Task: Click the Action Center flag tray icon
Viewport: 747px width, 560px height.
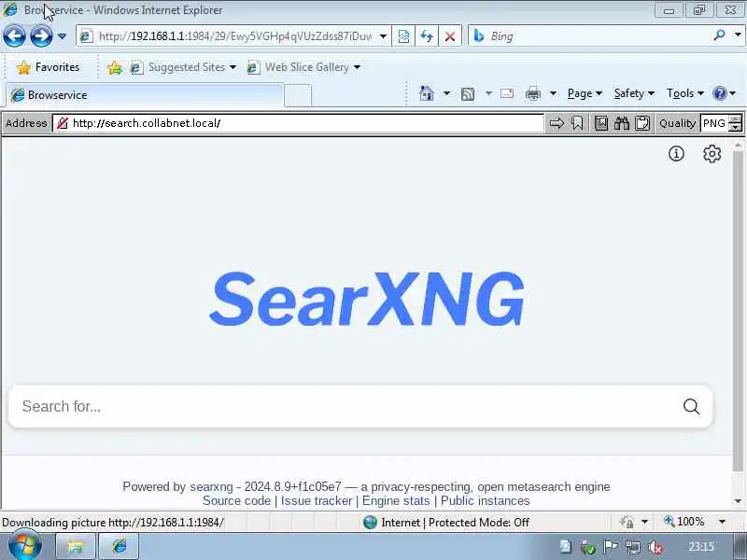Action: (x=611, y=547)
